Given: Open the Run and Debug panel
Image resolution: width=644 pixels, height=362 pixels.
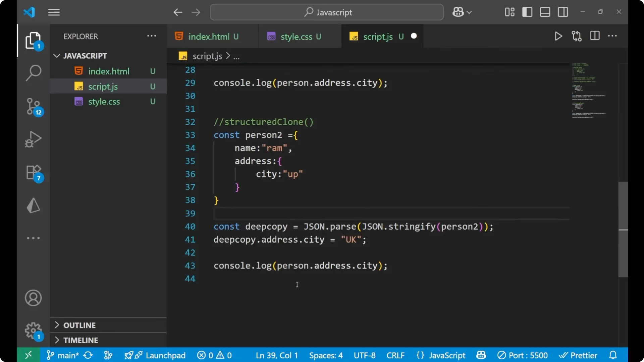Looking at the screenshot, I should point(33,139).
